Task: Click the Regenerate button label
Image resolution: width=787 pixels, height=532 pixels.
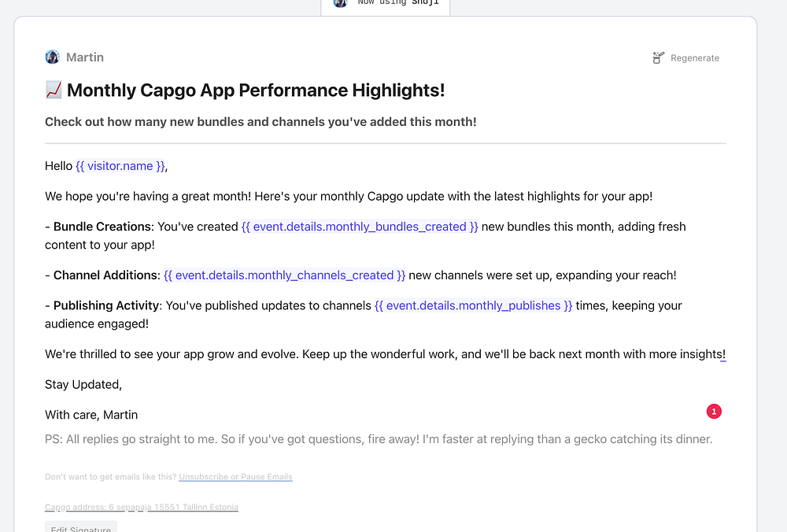Action: coord(695,58)
